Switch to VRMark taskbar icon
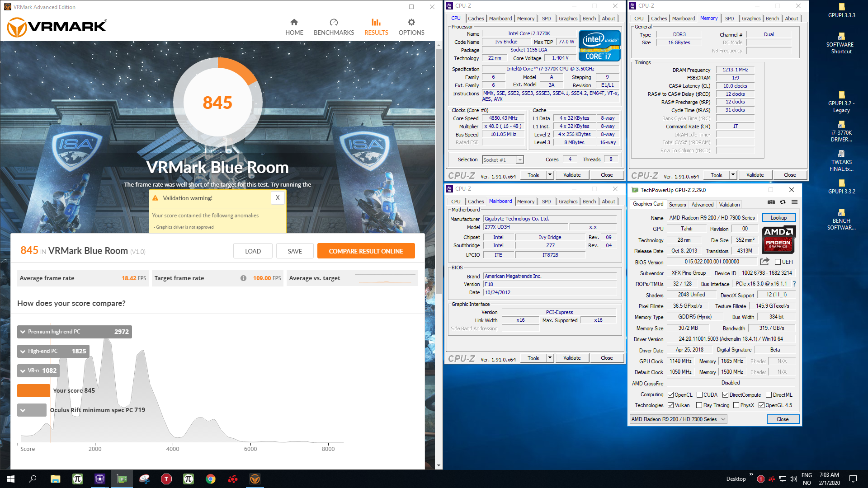This screenshot has height=488, width=868. (255, 479)
